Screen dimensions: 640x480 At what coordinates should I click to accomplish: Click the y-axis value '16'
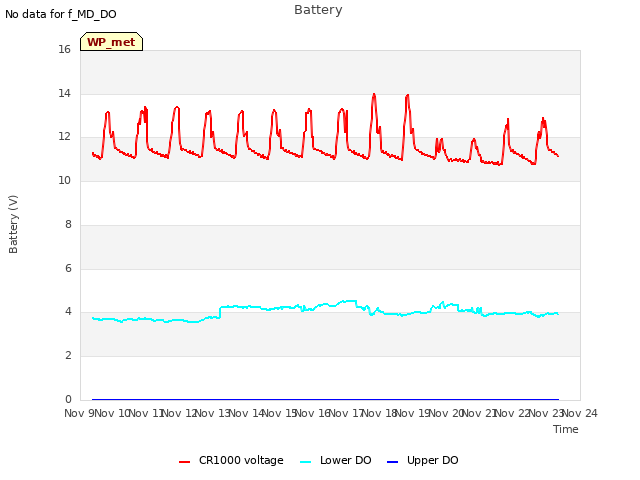(64, 49)
